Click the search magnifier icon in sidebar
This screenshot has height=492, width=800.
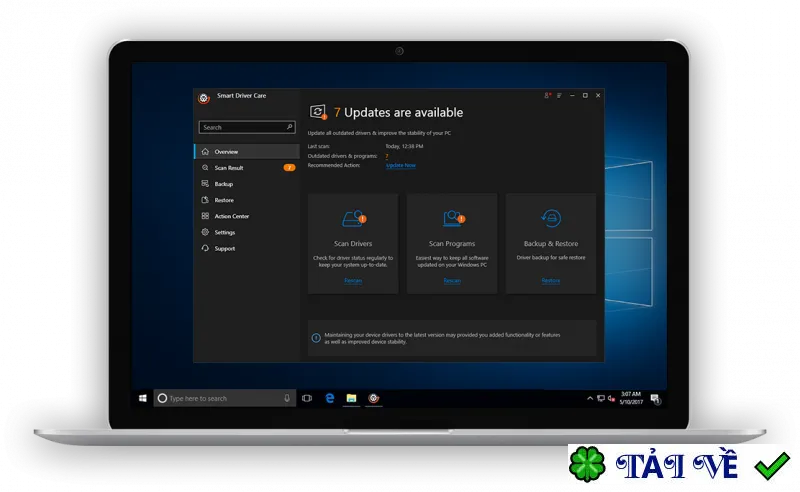click(289, 127)
